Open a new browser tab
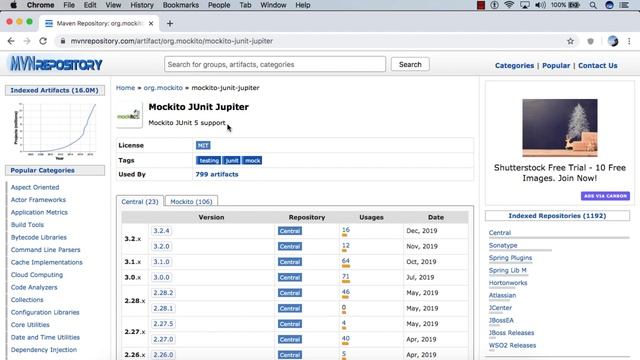Viewport: 640px width, 360px height. (x=170, y=24)
